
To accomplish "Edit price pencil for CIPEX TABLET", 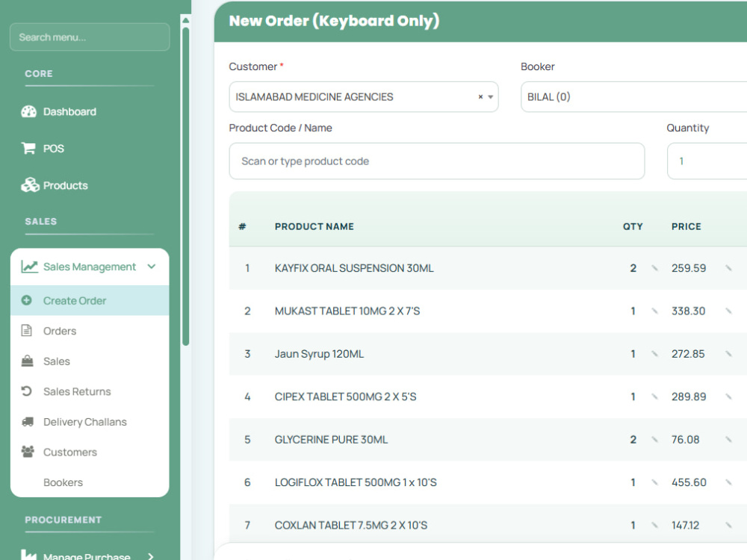I will pos(728,396).
